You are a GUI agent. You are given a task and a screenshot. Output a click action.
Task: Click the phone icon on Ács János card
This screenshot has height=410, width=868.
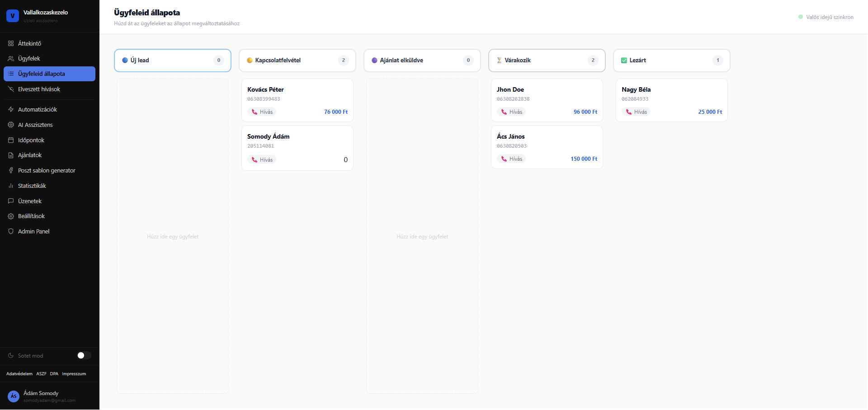point(504,159)
